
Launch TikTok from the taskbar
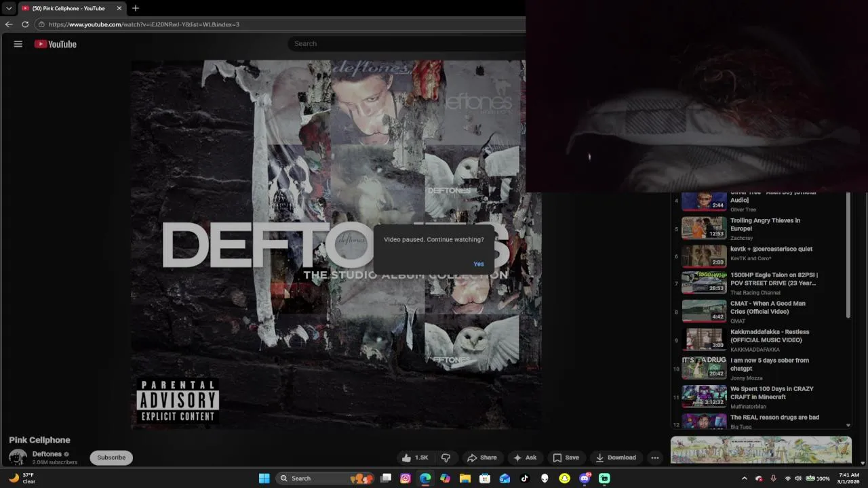point(524,479)
